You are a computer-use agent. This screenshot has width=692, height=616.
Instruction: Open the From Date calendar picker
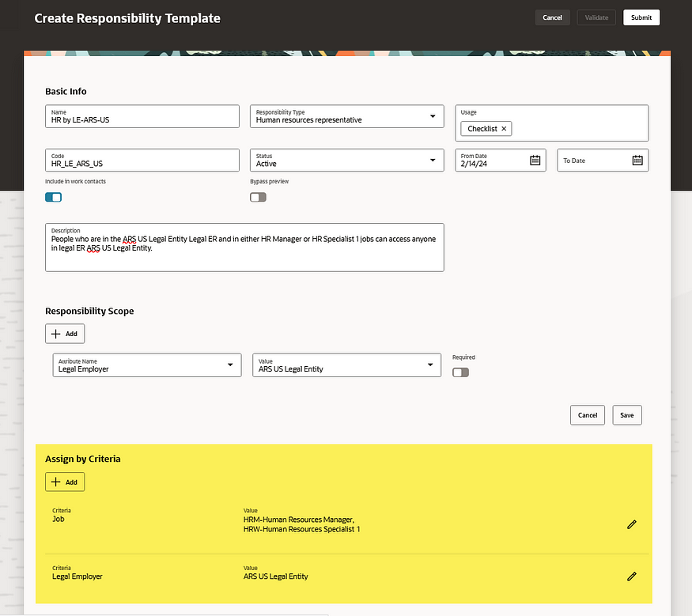click(535, 161)
